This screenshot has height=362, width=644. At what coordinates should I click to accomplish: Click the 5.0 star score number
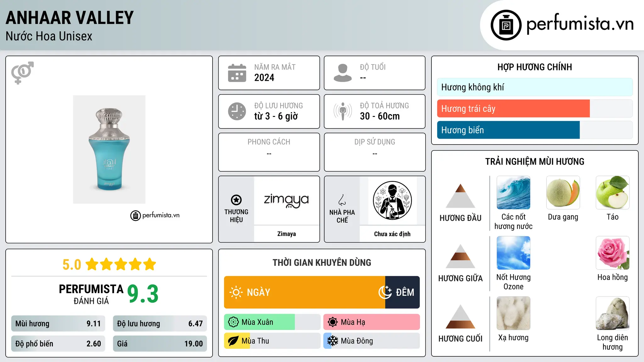72,265
